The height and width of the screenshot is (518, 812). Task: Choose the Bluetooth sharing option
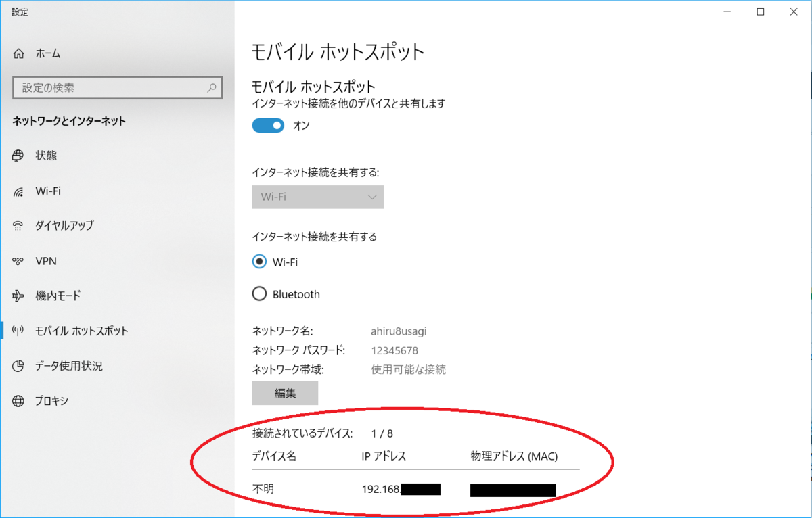tap(259, 293)
